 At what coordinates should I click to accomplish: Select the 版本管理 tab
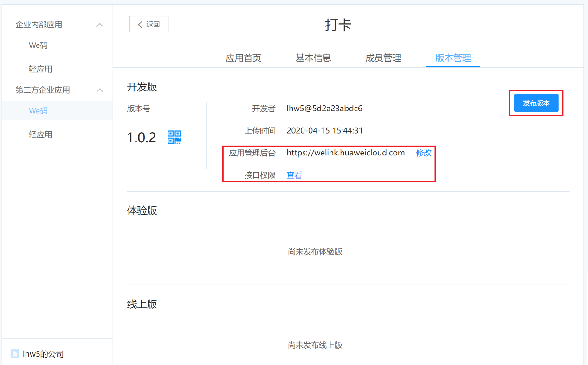(x=453, y=58)
